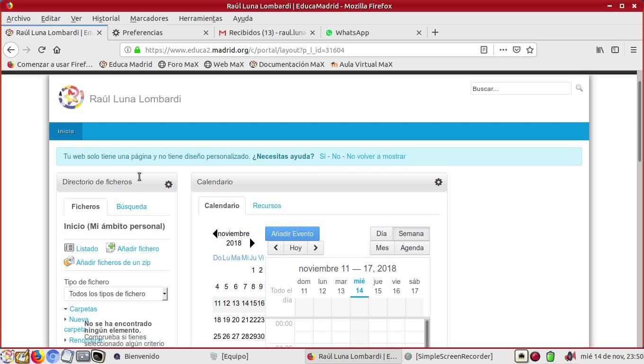Screen dimensions: 644x364
Task: Bookmark this page with the star icon
Action: pos(530,50)
